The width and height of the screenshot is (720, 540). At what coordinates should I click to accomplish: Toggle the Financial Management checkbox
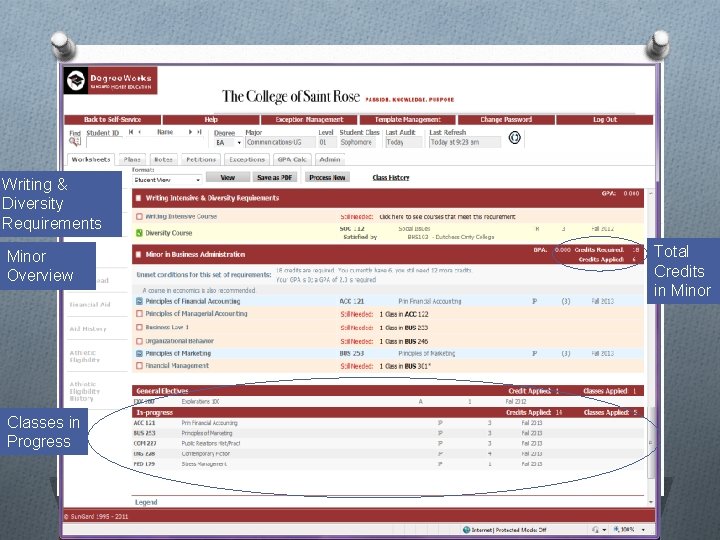140,366
